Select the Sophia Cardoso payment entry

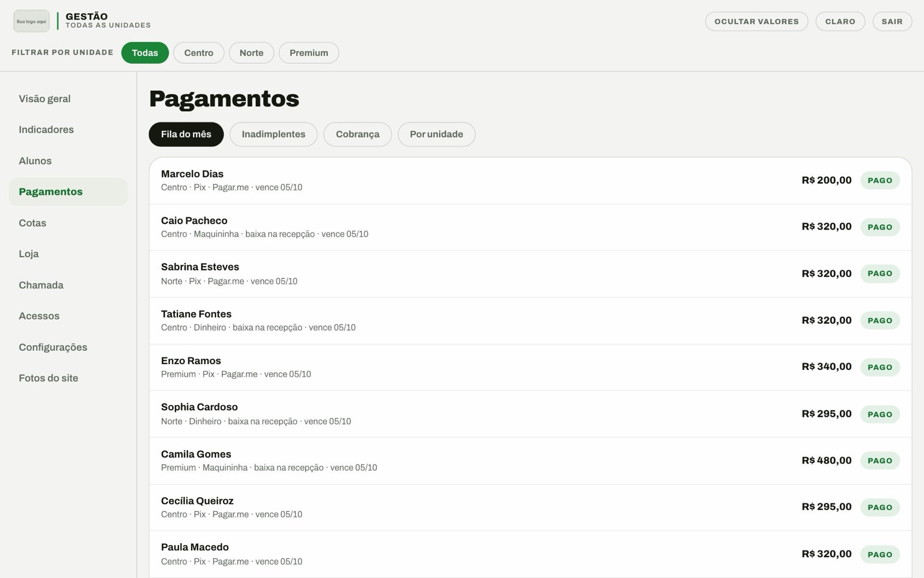pos(530,414)
